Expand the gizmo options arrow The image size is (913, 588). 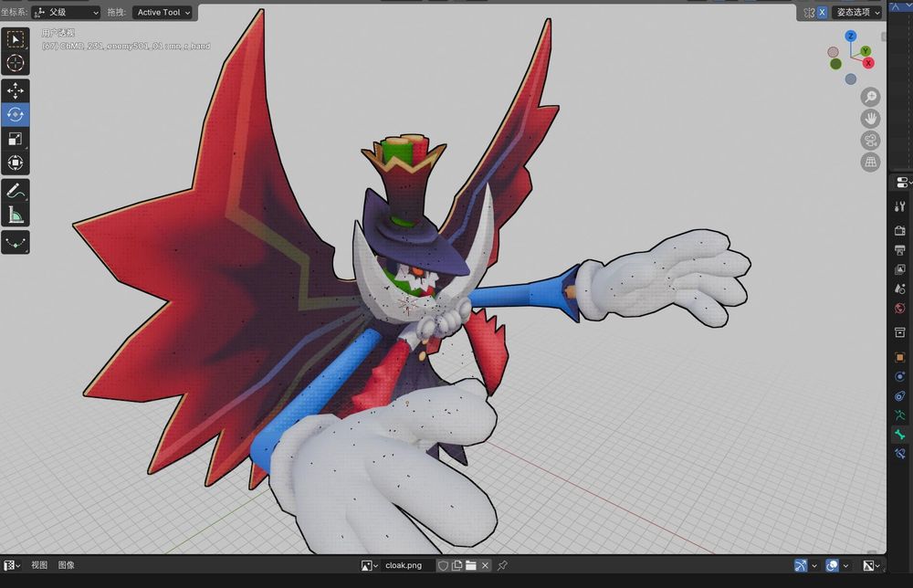point(814,565)
